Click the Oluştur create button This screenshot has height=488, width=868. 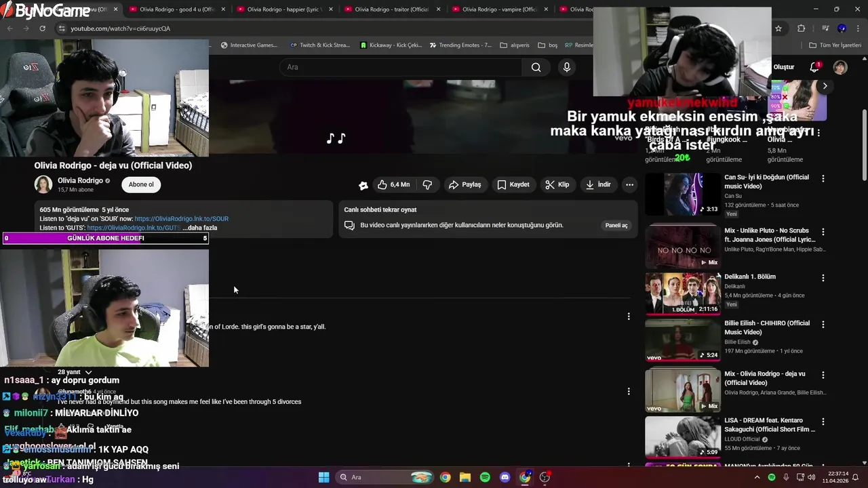pyautogui.click(x=784, y=67)
